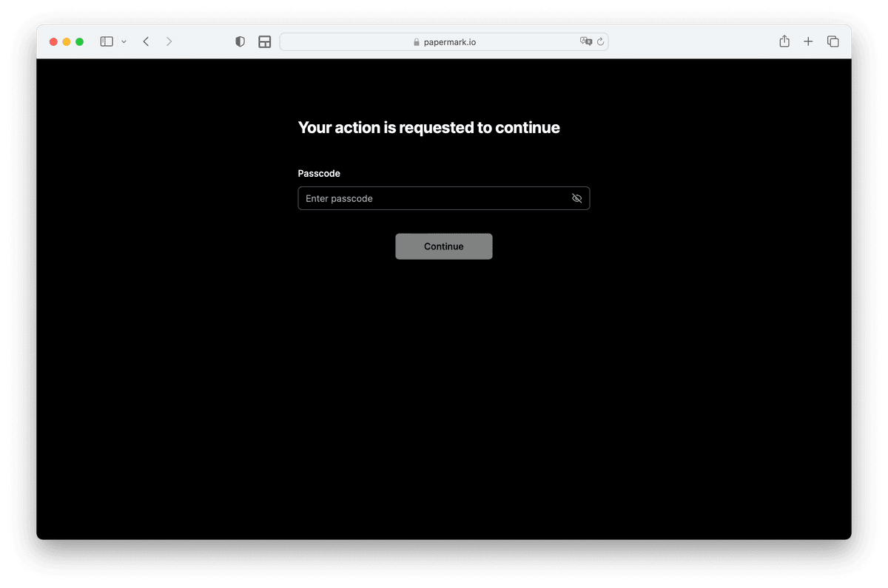Reload the papermark.io page

click(x=599, y=41)
